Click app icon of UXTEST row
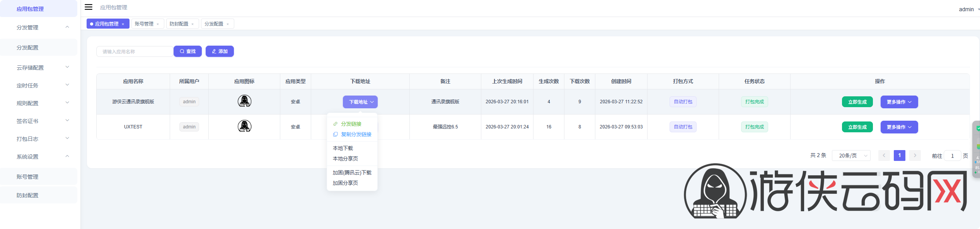The height and width of the screenshot is (229, 980). click(x=244, y=126)
